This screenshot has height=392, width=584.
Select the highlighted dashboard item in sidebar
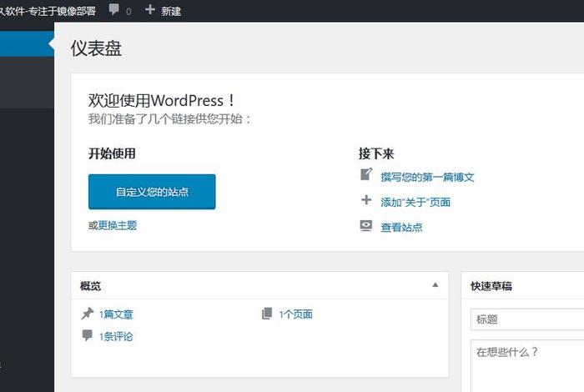click(x=27, y=44)
